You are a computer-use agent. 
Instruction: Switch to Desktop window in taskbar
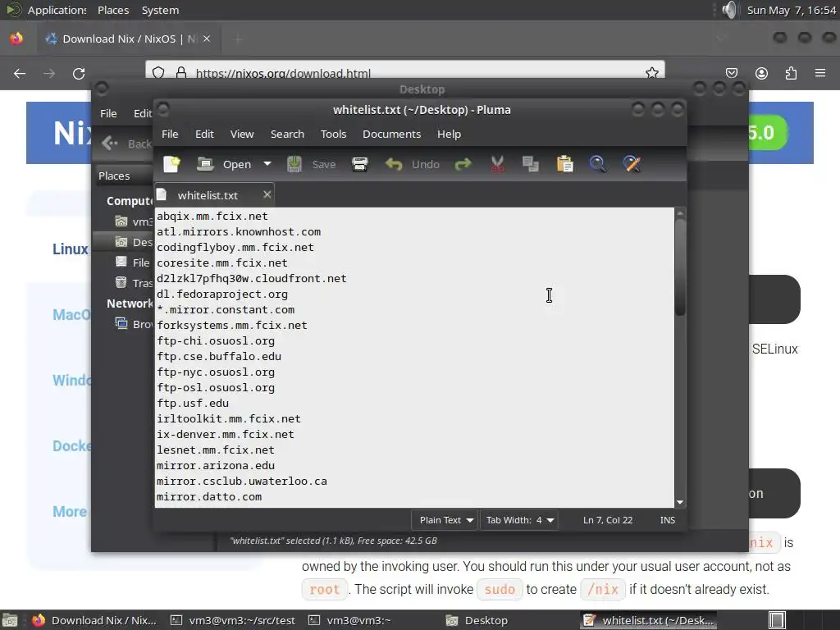477,620
